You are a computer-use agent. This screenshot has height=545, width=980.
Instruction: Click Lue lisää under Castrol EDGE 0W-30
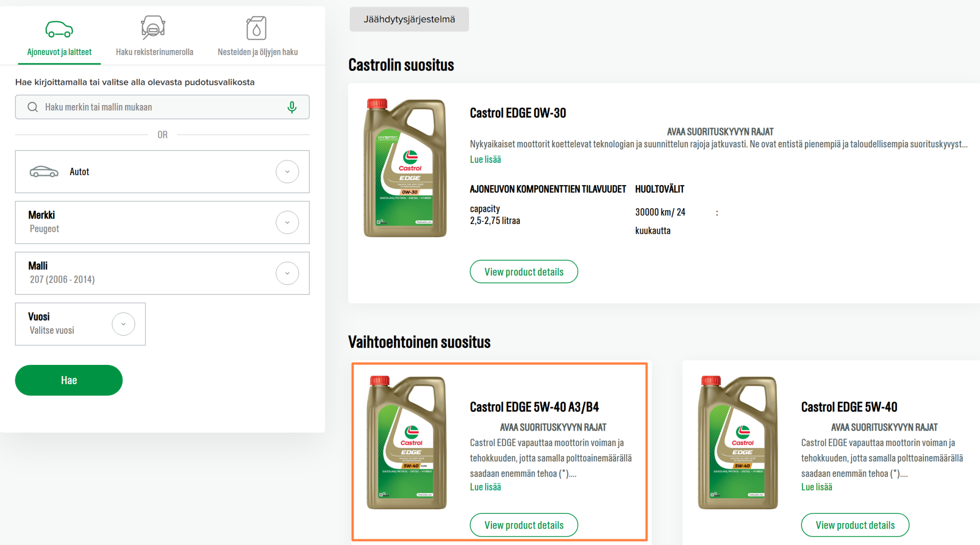pyautogui.click(x=485, y=160)
